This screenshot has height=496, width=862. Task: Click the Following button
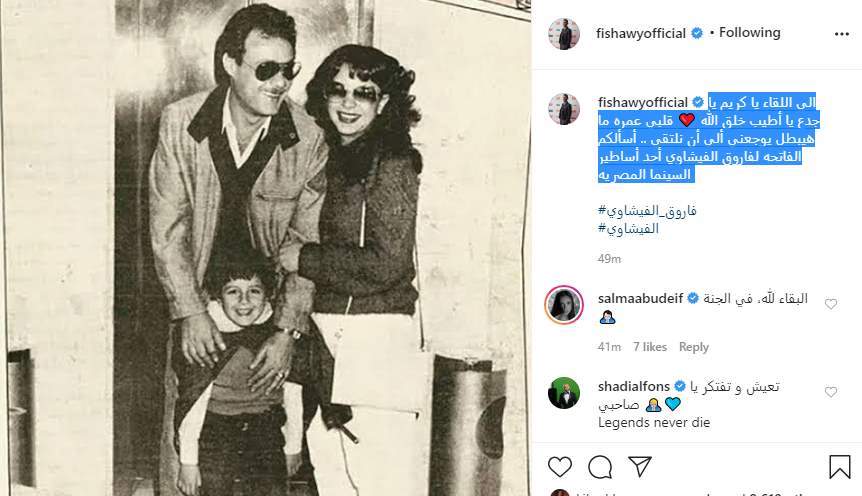749,33
